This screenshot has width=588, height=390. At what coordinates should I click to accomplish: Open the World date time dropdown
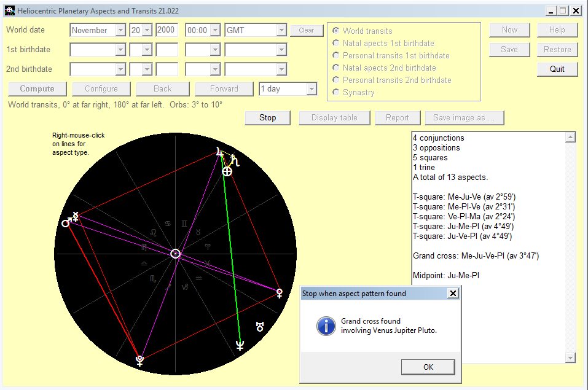(x=215, y=30)
